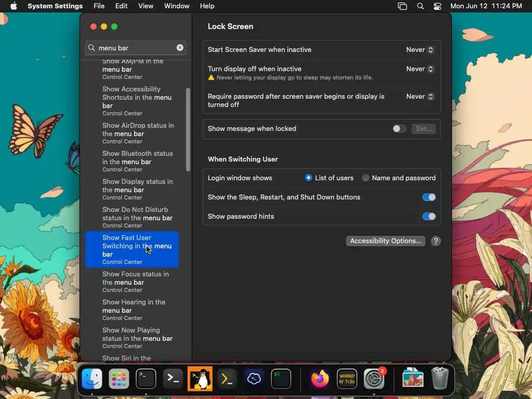The image size is (532, 399).
Task: Select Name and password radio button
Action: (x=365, y=178)
